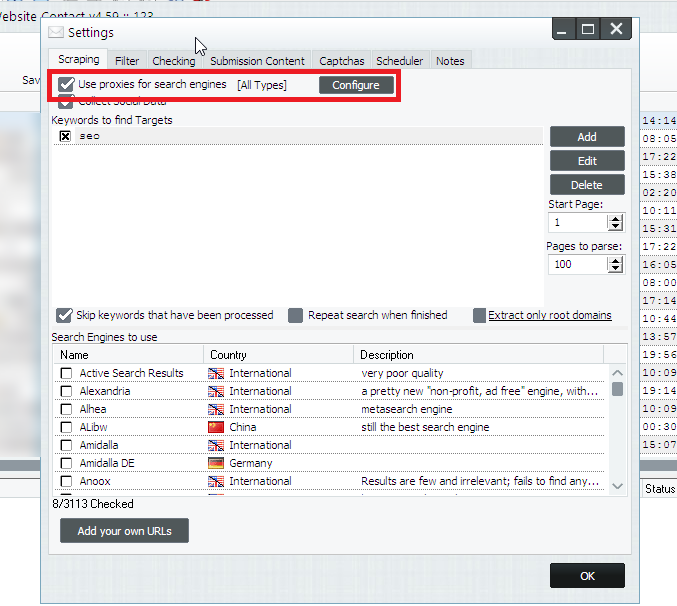Click International flag icon for Active Search Results
Screen dimensions: 677x606
tap(216, 373)
